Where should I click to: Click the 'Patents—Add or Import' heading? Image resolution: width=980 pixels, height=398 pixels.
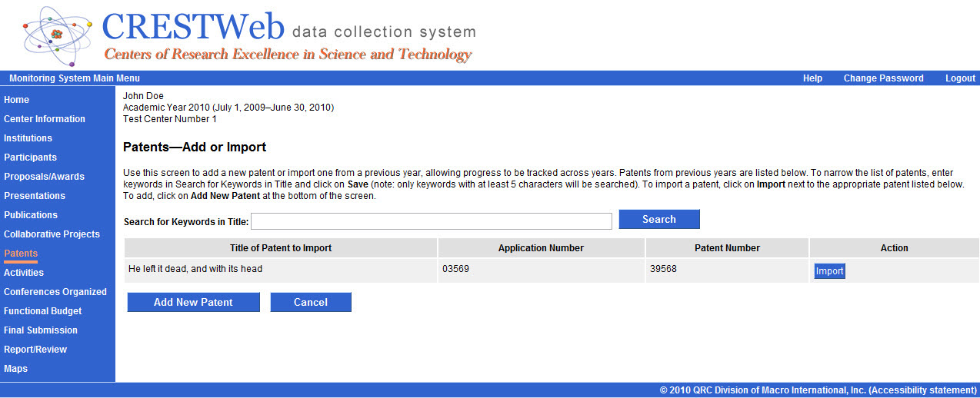point(195,147)
